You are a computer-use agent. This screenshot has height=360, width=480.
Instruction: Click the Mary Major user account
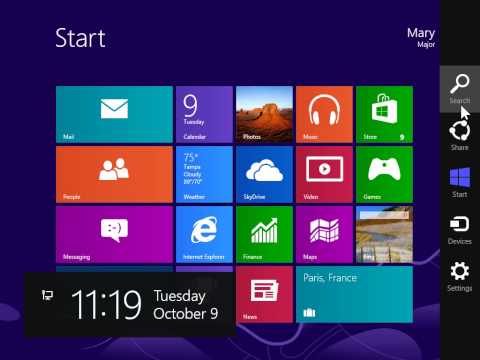tap(421, 37)
